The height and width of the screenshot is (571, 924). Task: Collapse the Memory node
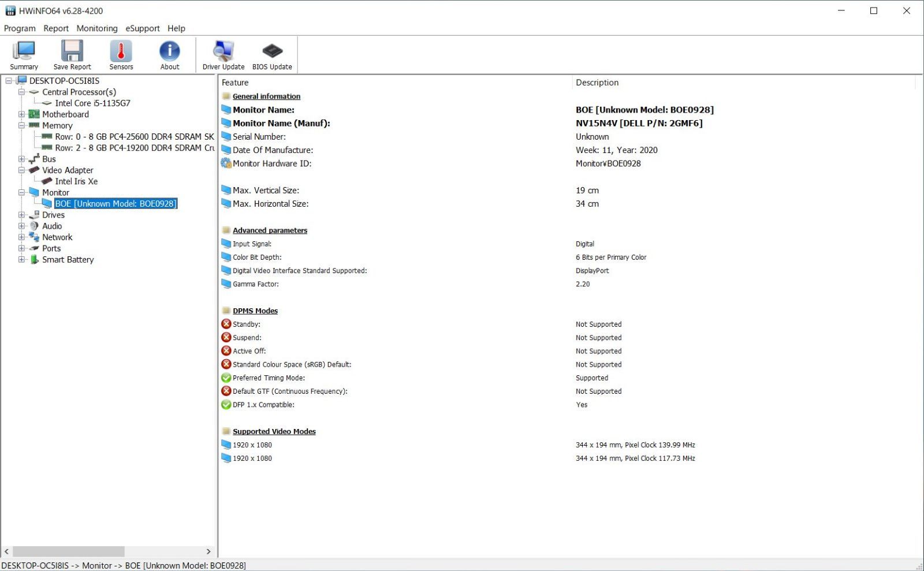(21, 125)
